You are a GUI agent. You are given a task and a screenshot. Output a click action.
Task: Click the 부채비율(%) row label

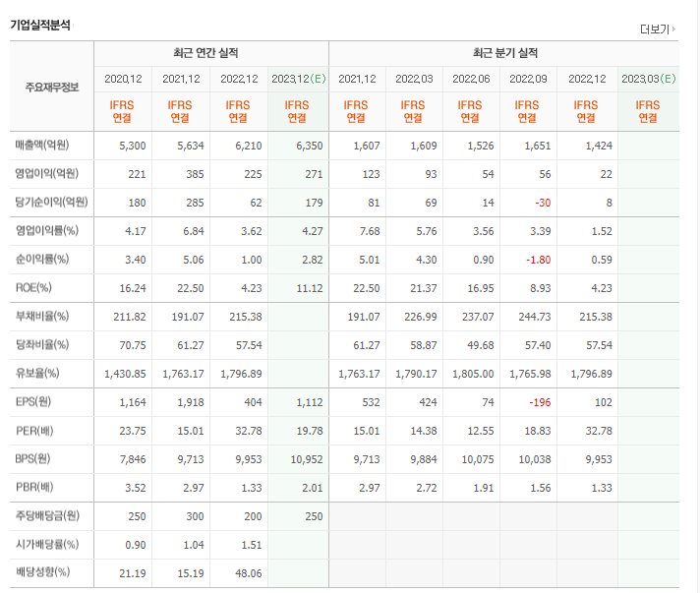click(x=42, y=317)
